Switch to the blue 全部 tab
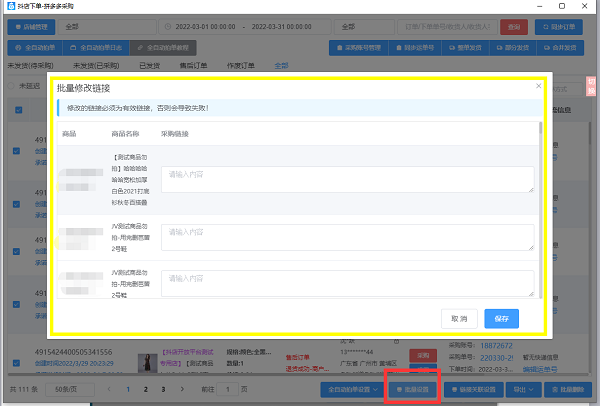600x406 pixels. pyautogui.click(x=281, y=66)
